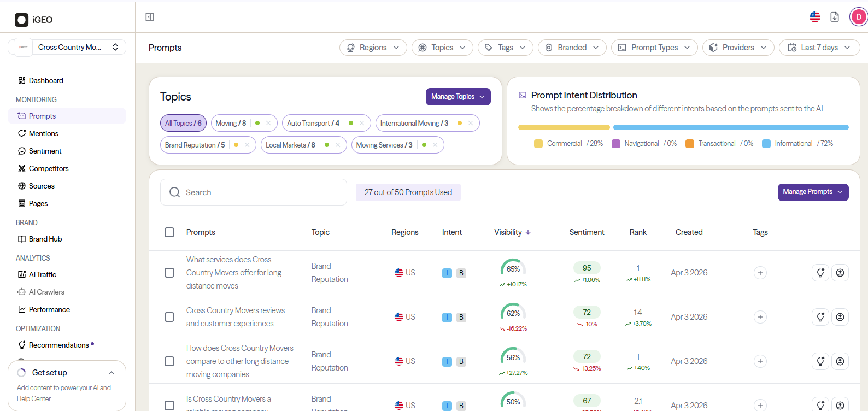Click the US flag language icon

click(x=815, y=17)
